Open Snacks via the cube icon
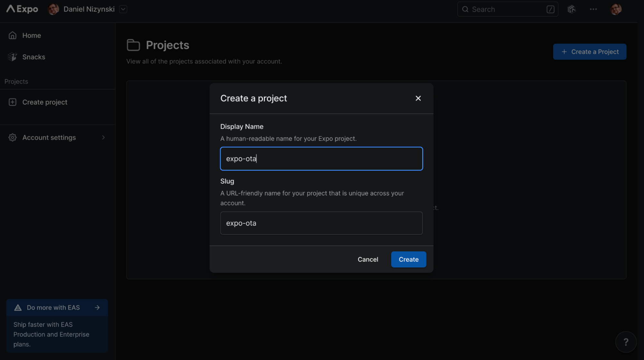 (12, 57)
